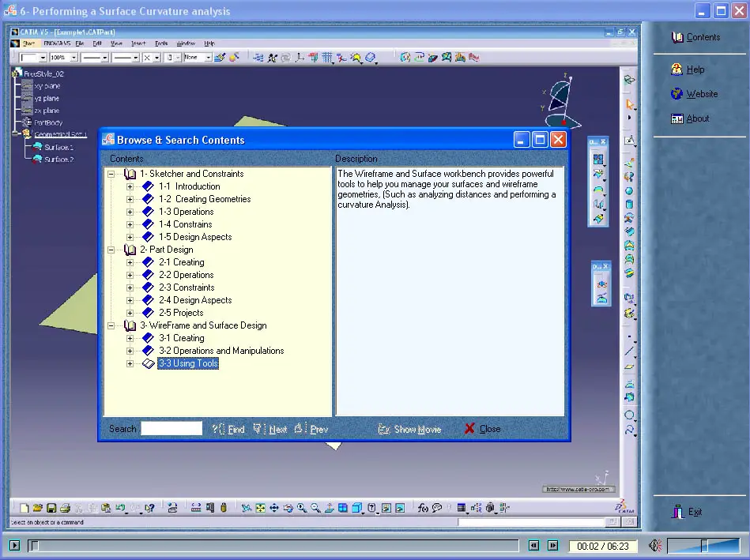The image size is (750, 560).
Task: Open the Contents link in the sidebar
Action: click(696, 37)
